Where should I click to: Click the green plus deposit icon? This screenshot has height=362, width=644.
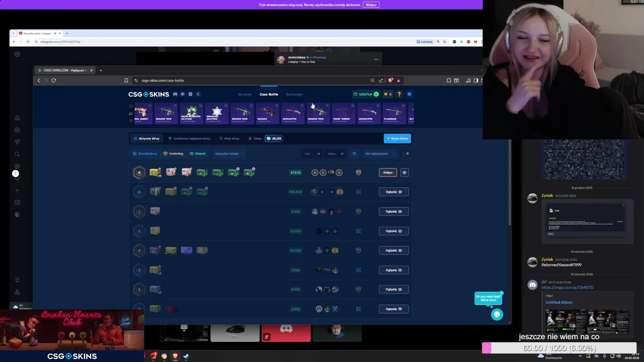pos(376,94)
